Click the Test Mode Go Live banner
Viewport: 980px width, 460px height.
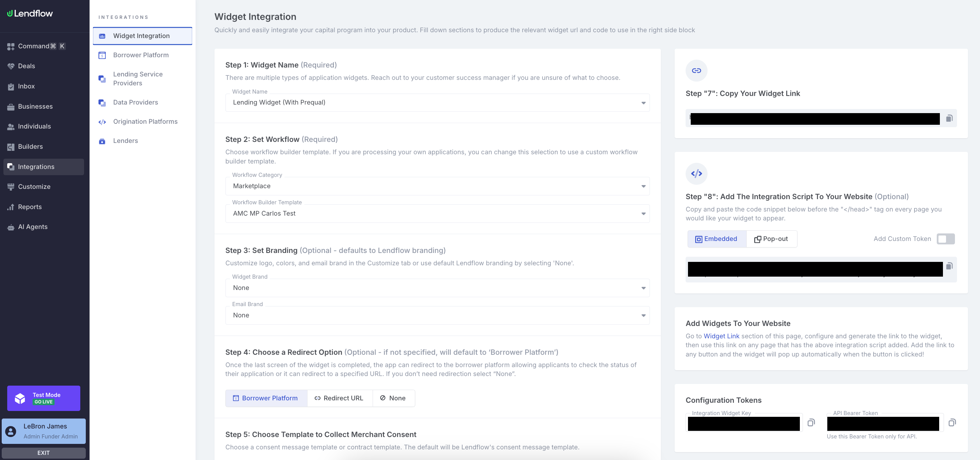[43, 398]
